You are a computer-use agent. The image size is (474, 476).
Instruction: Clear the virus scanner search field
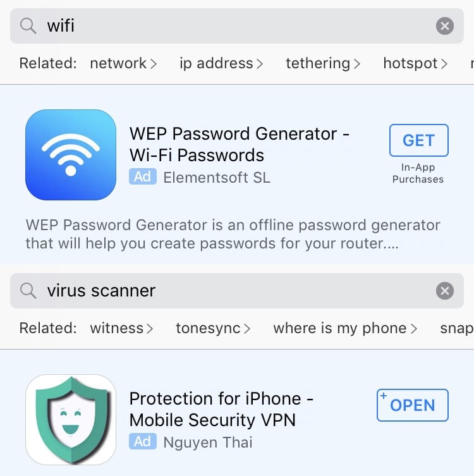coord(444,291)
